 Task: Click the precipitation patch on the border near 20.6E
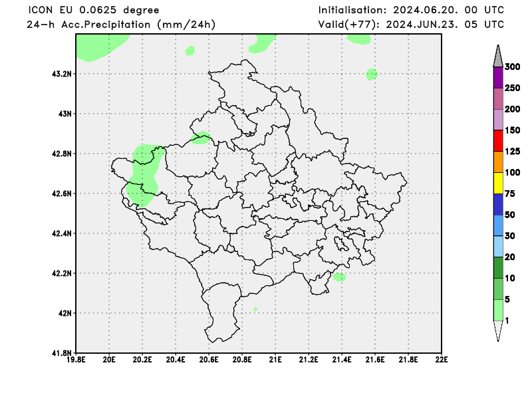tap(201, 138)
